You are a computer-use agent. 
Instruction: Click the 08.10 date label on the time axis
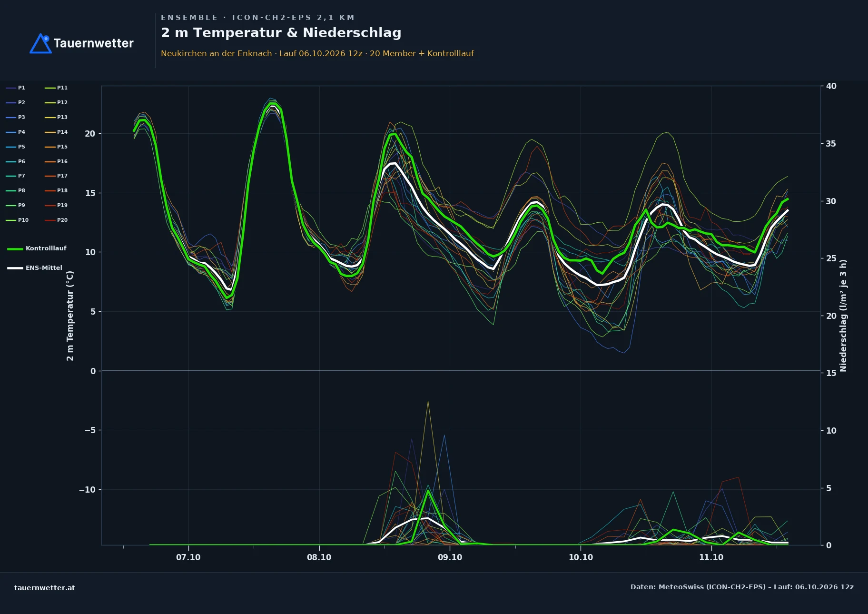click(x=319, y=557)
